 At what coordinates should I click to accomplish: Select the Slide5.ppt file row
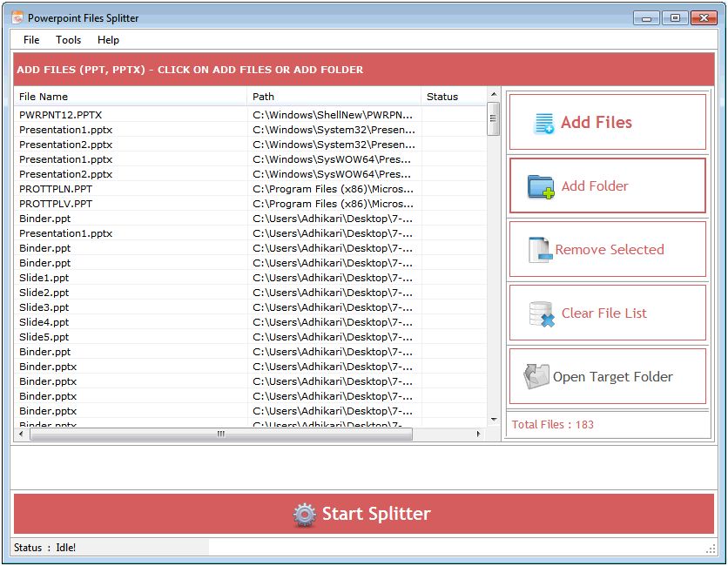251,337
